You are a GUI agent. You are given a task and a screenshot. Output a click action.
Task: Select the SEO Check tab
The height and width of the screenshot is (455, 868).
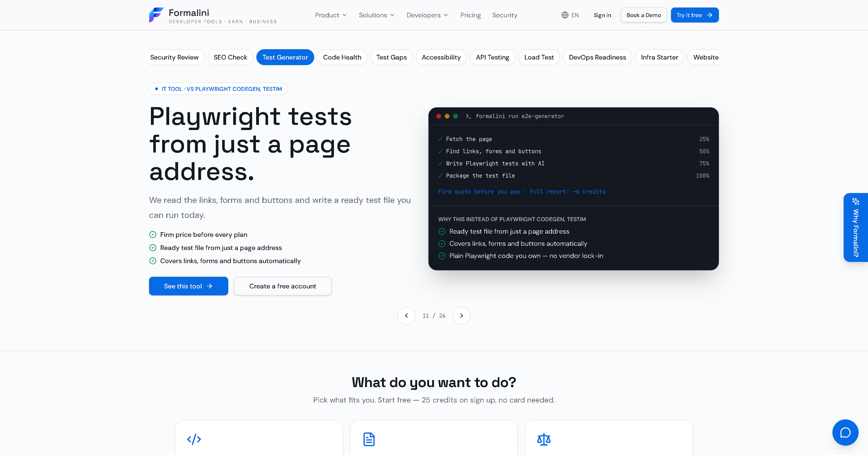(x=231, y=57)
